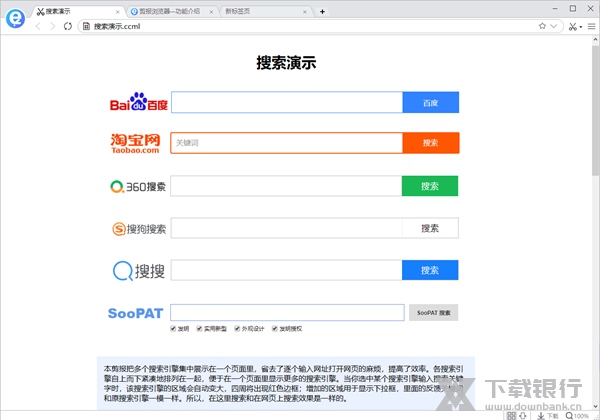This screenshot has width=600, height=420.
Task: Toggle the 发明授权 checkbox
Action: [275, 328]
